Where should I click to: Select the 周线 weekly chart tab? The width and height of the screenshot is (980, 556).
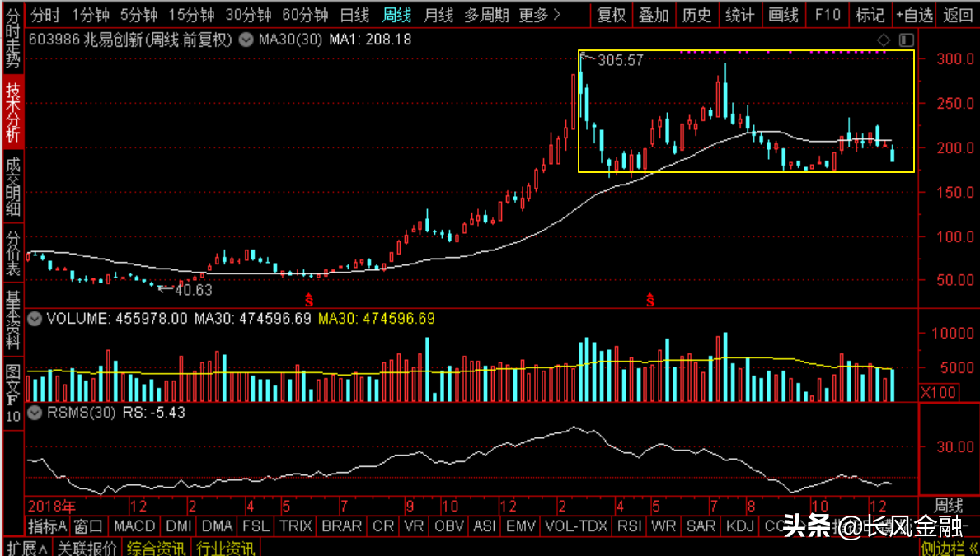point(397,14)
